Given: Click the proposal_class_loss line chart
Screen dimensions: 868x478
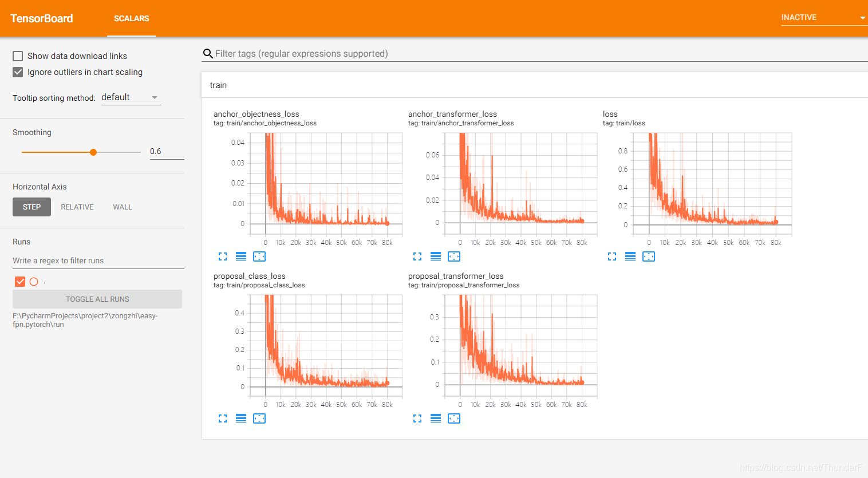Looking at the screenshot, I should pos(326,346).
